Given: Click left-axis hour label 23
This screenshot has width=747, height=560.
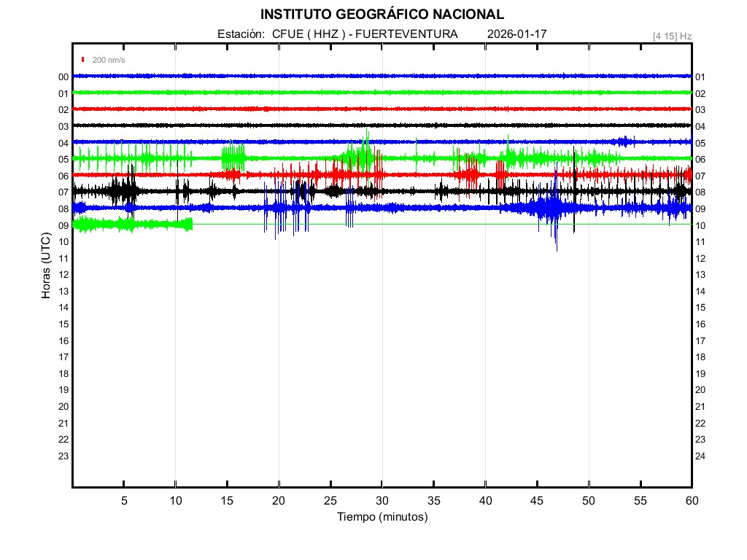Looking at the screenshot, I should click(x=63, y=456).
